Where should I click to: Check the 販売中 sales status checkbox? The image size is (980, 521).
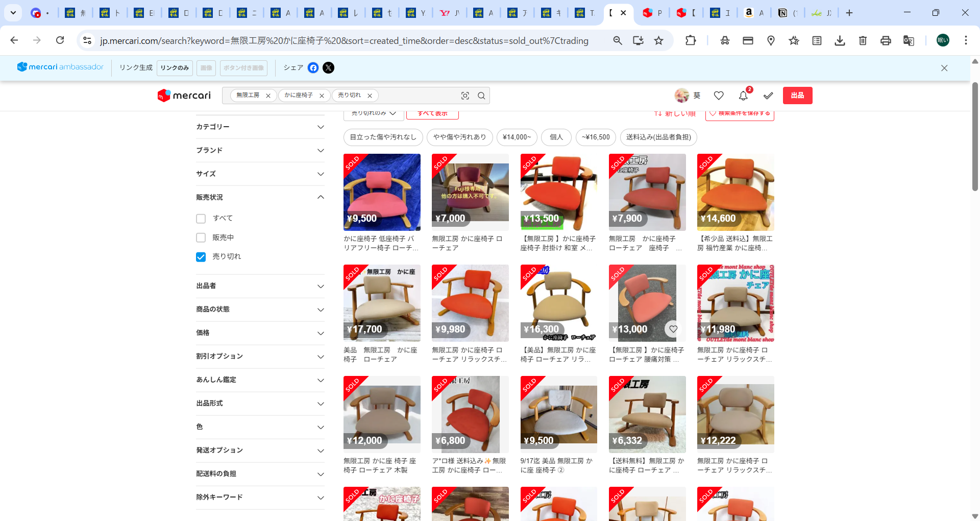click(201, 238)
